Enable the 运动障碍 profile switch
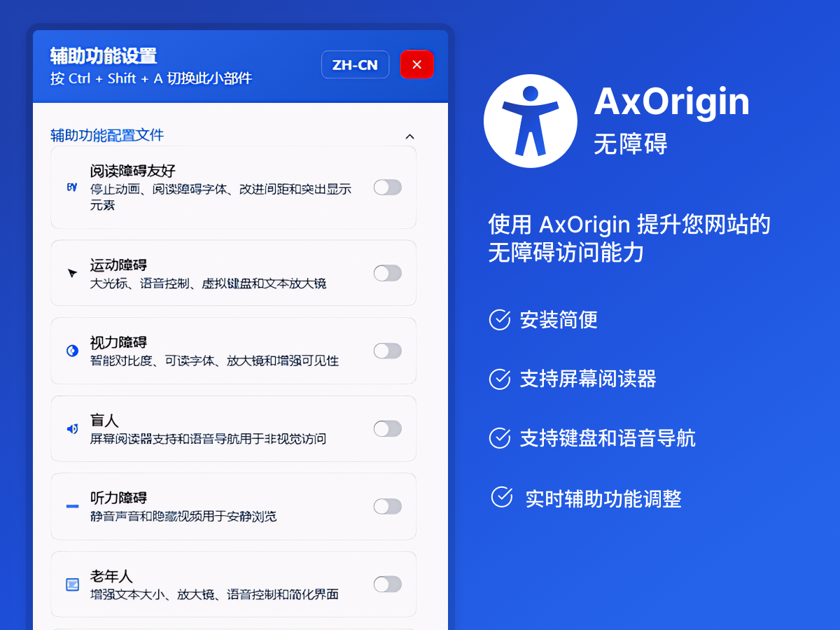Image resolution: width=840 pixels, height=630 pixels. (388, 273)
